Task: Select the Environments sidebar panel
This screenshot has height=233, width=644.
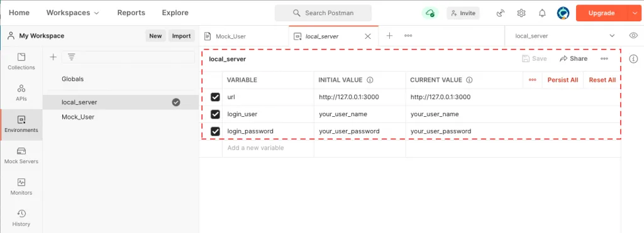Action: click(x=21, y=125)
